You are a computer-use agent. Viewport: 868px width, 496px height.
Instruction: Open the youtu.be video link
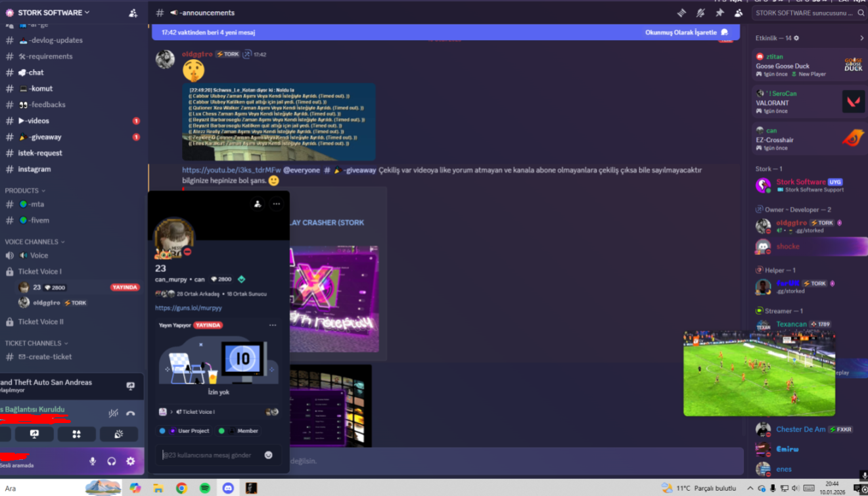tap(231, 170)
